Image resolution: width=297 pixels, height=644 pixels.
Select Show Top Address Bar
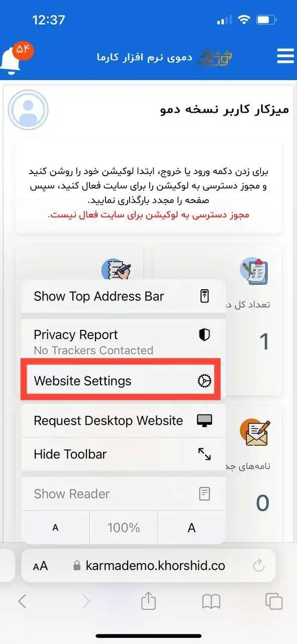click(x=124, y=296)
